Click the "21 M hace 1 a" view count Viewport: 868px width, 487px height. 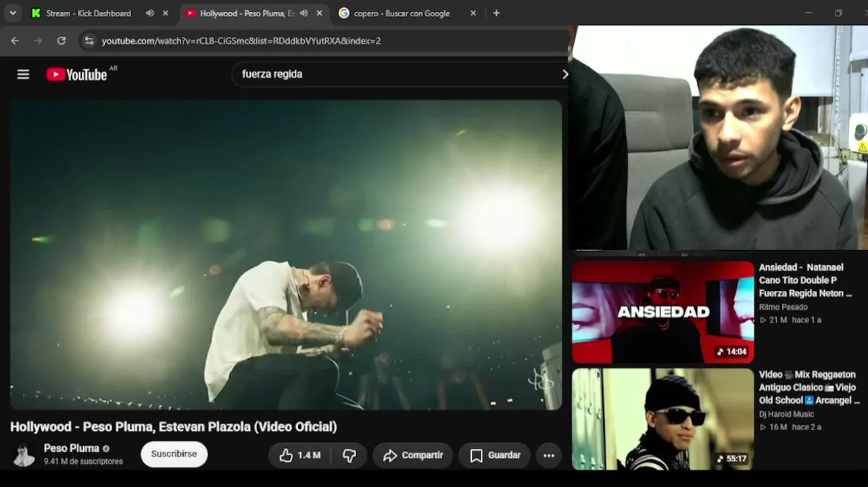(x=790, y=320)
